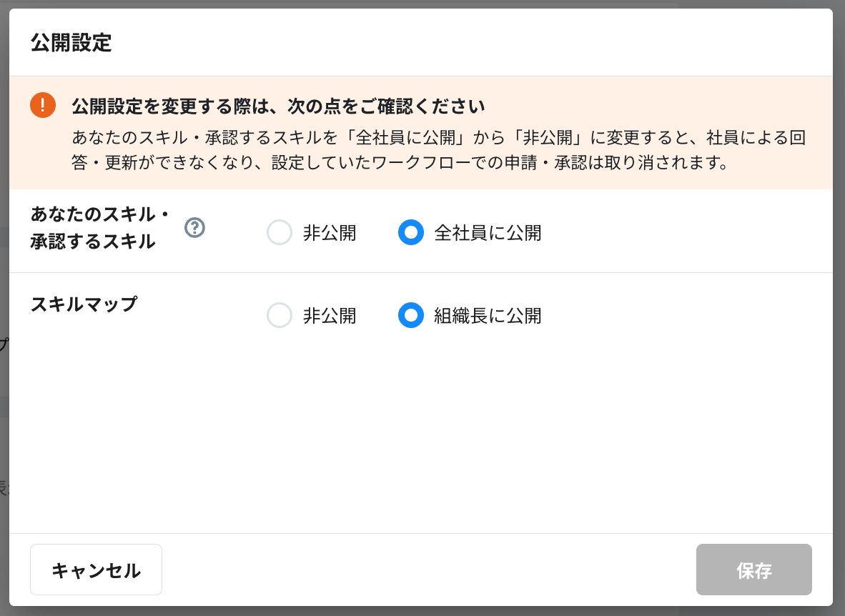Screen dimensions: 845x616
Task: Click 非公開 label text in スキル・承認 row
Action: coord(330,233)
